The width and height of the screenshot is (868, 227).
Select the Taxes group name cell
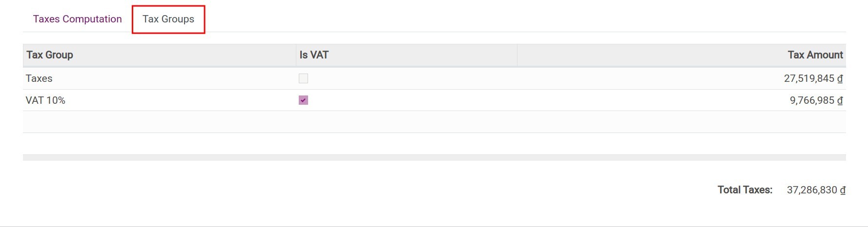pyautogui.click(x=39, y=78)
